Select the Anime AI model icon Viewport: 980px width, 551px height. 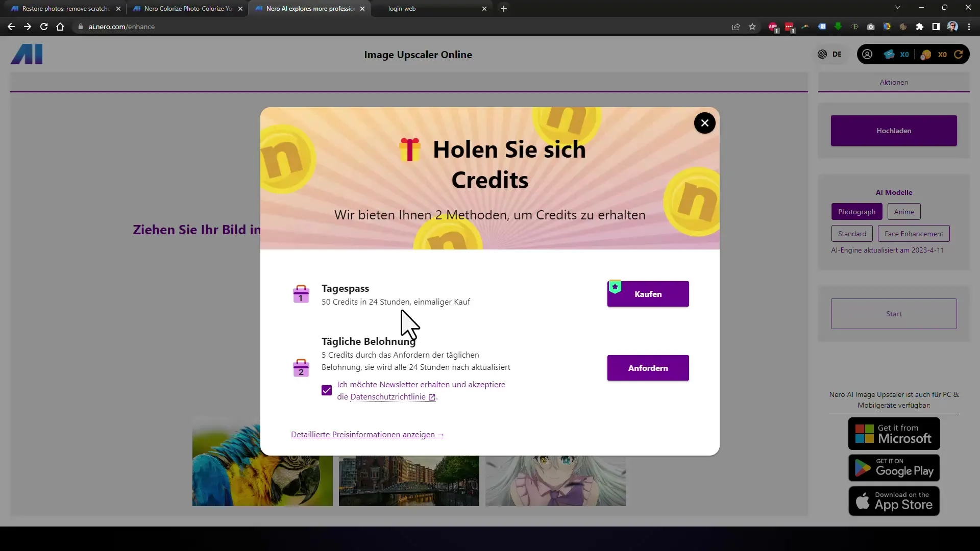coord(904,211)
